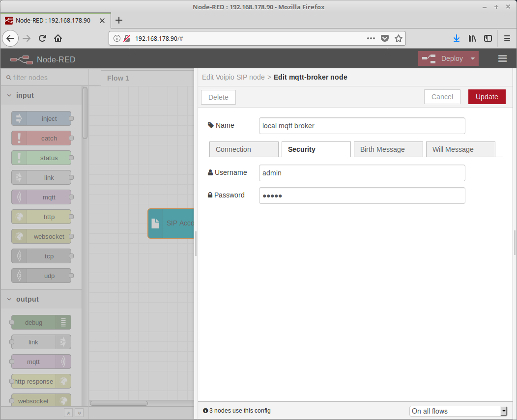The height and width of the screenshot is (420, 517).
Task: Cancel editing the mqtt-broker node
Action: tap(442, 97)
